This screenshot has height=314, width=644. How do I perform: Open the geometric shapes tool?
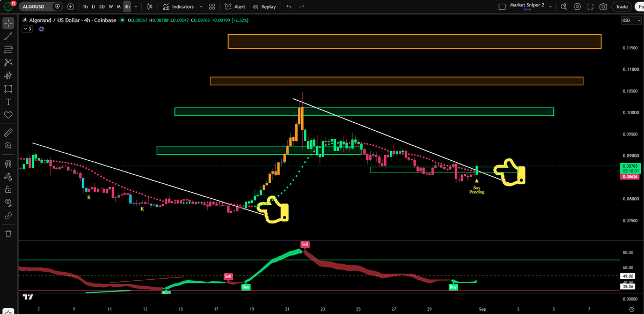(x=9, y=88)
